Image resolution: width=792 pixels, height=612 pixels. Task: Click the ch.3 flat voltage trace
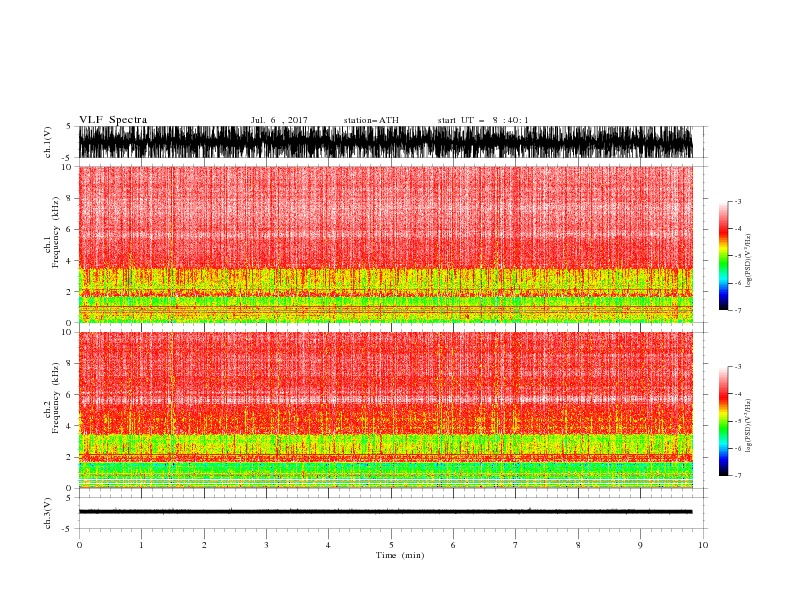(385, 512)
